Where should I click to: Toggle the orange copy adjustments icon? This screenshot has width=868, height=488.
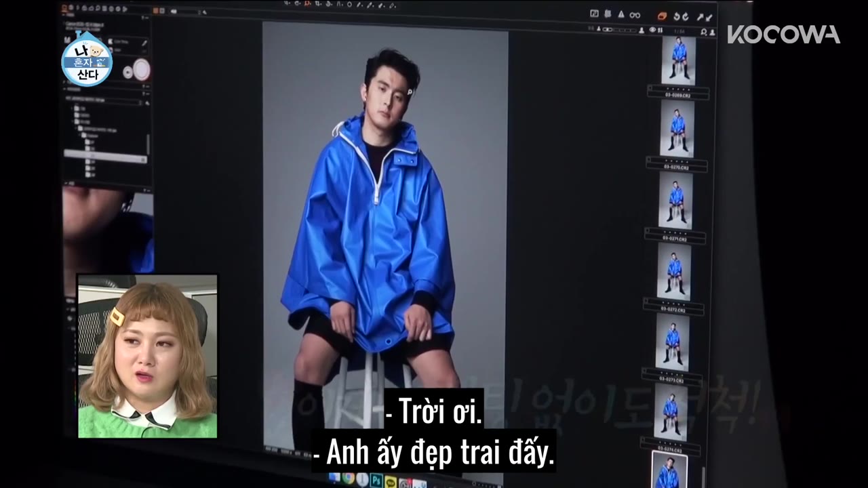663,16
